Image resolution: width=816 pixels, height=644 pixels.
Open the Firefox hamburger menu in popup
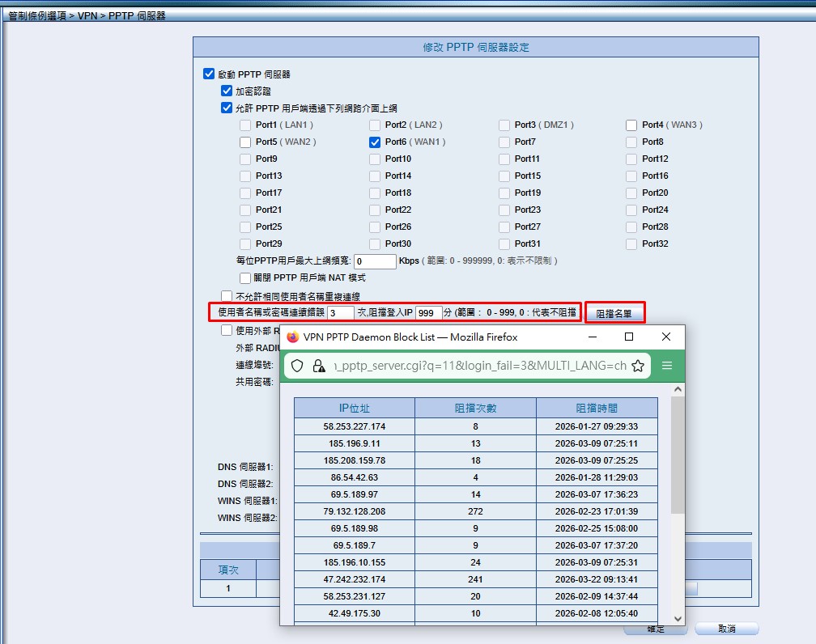click(x=666, y=366)
